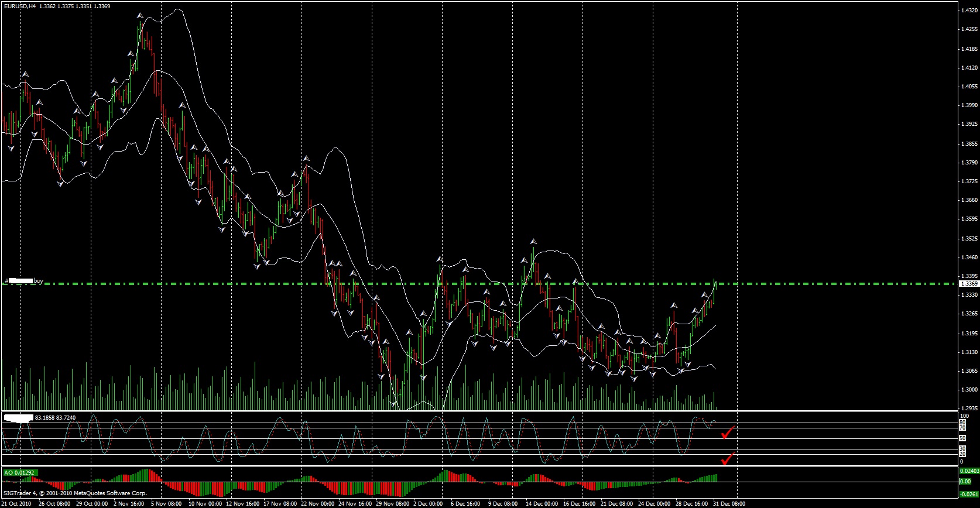The image size is (980, 508).
Task: Click price scale label 1.4120
Action: 968,68
